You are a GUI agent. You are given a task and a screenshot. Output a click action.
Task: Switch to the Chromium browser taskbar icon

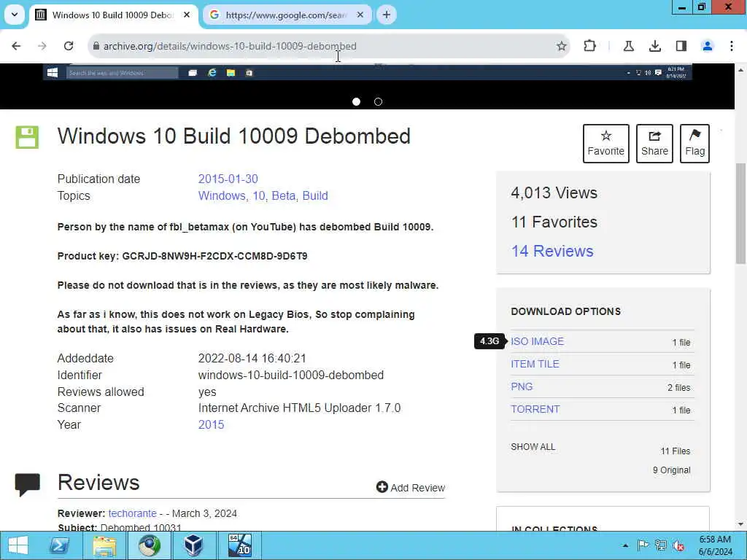[x=149, y=545]
